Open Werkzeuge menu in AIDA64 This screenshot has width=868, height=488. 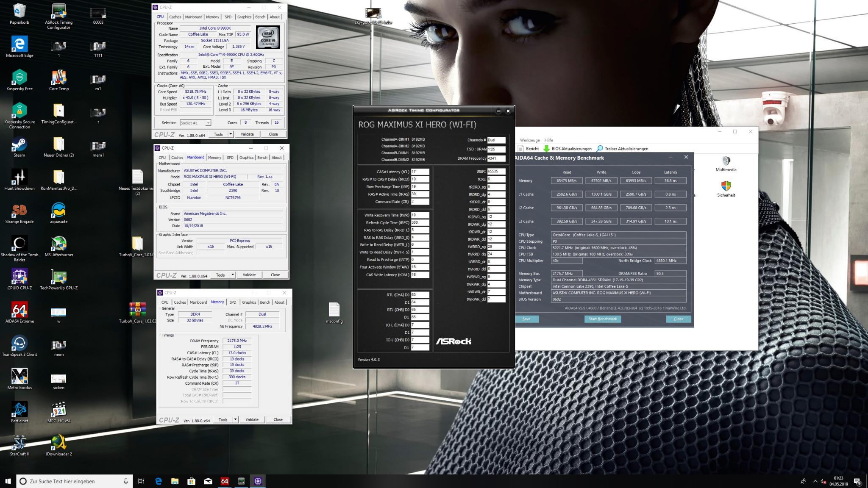529,140
